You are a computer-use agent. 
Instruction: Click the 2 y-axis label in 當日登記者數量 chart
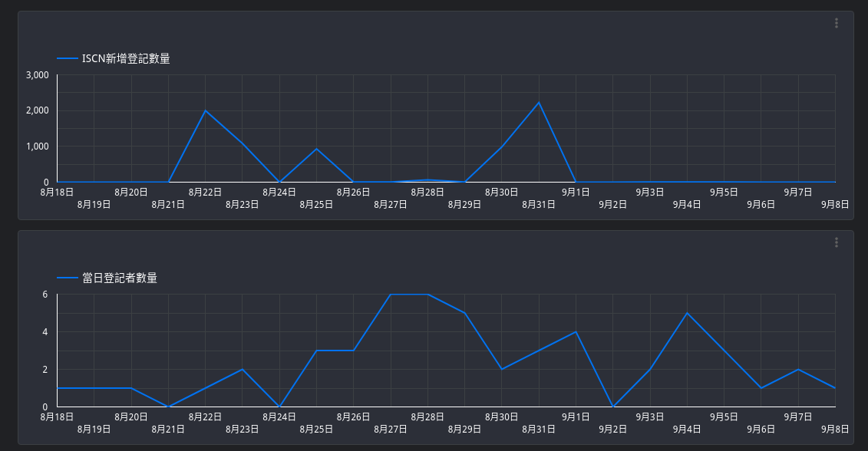(x=45, y=370)
